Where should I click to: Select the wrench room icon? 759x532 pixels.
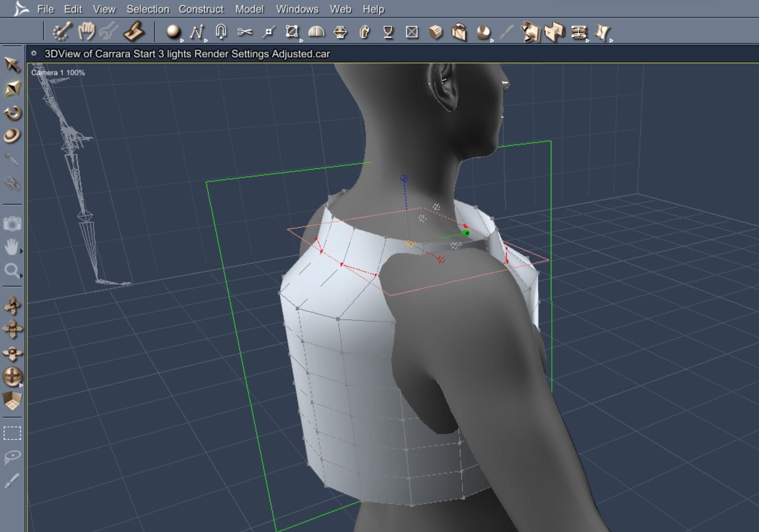pos(109,32)
